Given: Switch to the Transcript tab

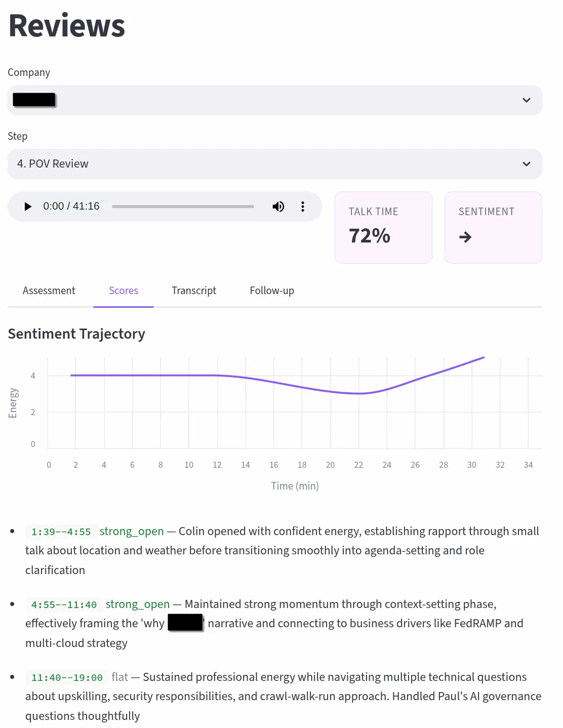Looking at the screenshot, I should tap(194, 291).
